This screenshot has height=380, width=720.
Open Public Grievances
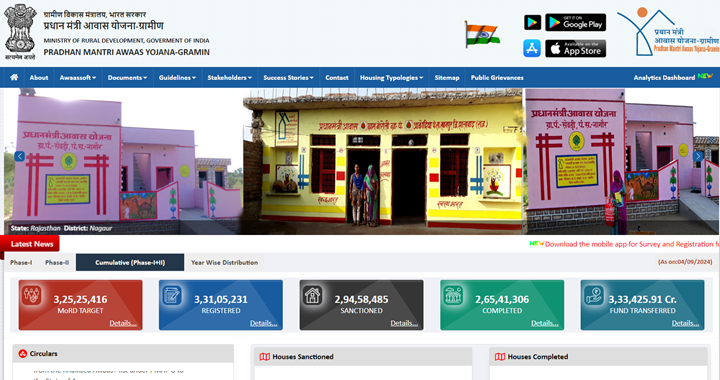pyautogui.click(x=497, y=78)
